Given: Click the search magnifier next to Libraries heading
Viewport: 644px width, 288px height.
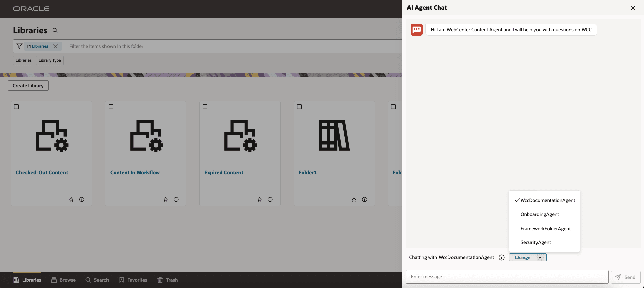Looking at the screenshot, I should point(55,30).
